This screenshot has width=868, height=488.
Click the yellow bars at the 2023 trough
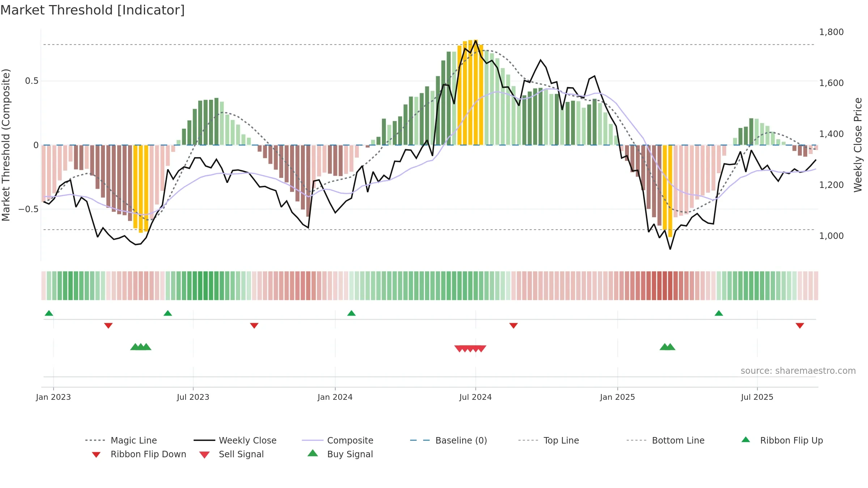click(141, 189)
